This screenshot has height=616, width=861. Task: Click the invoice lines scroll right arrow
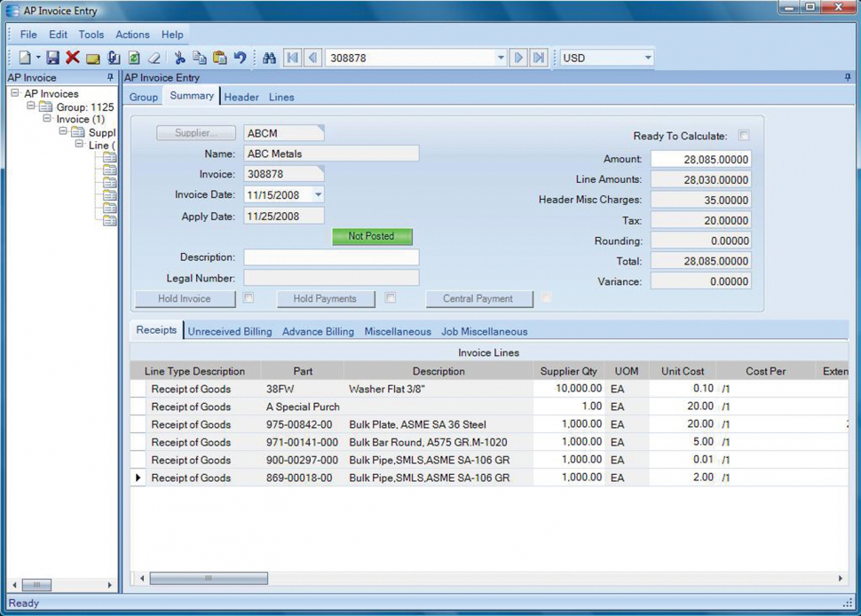tap(840, 578)
